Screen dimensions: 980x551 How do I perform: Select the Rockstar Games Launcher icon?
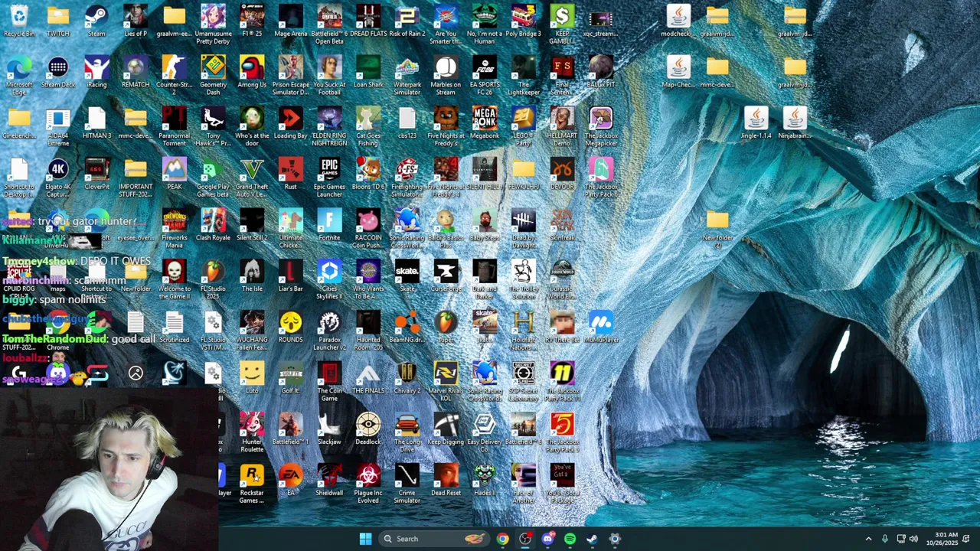(x=252, y=484)
